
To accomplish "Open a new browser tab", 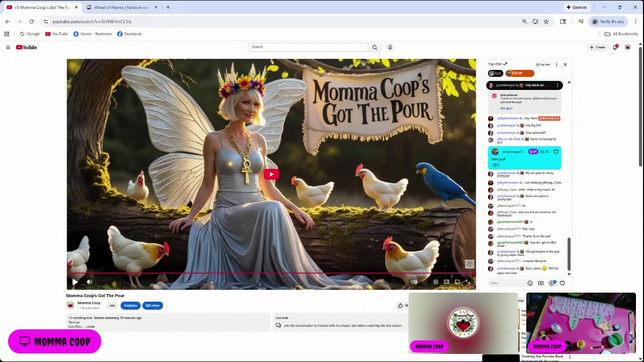I will coord(168,8).
